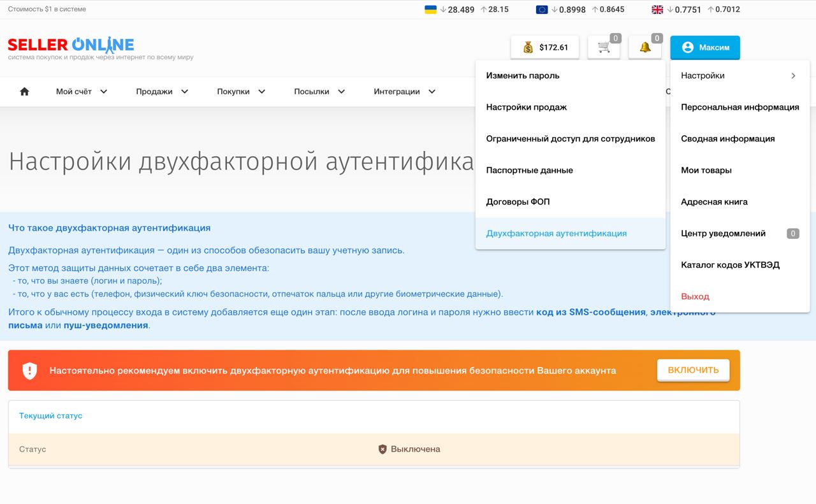Click the heading Что такое двухфакторная аутентификация

pos(110,227)
